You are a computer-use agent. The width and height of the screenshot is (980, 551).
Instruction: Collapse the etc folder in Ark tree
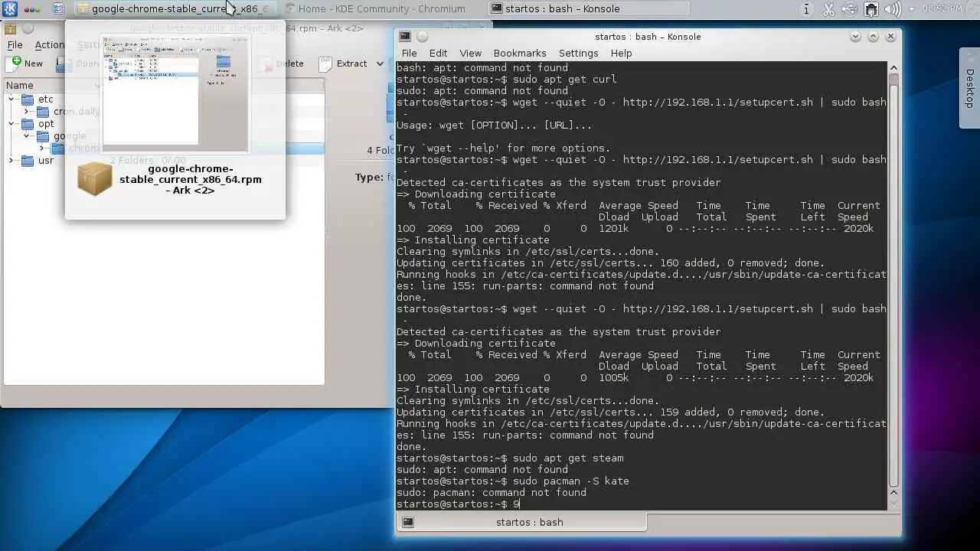[11, 99]
